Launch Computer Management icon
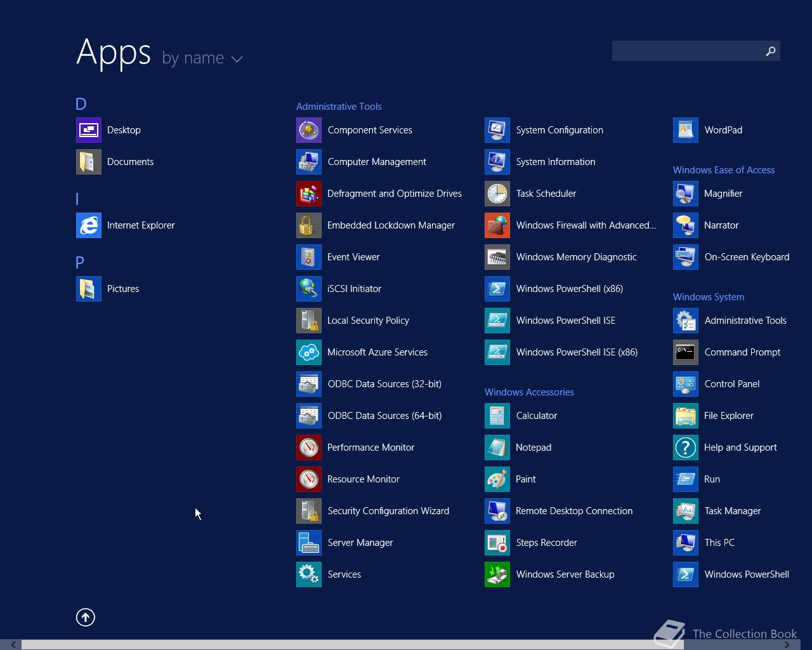The height and width of the screenshot is (650, 812). 309,162
